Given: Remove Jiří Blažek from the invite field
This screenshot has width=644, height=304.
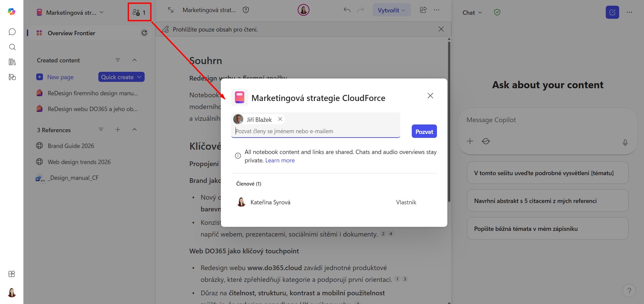Looking at the screenshot, I should (x=280, y=119).
